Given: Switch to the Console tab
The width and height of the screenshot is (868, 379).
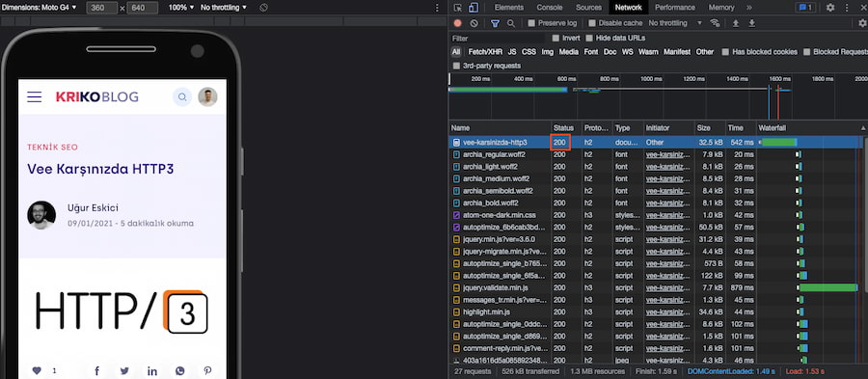Looking at the screenshot, I should point(550,8).
